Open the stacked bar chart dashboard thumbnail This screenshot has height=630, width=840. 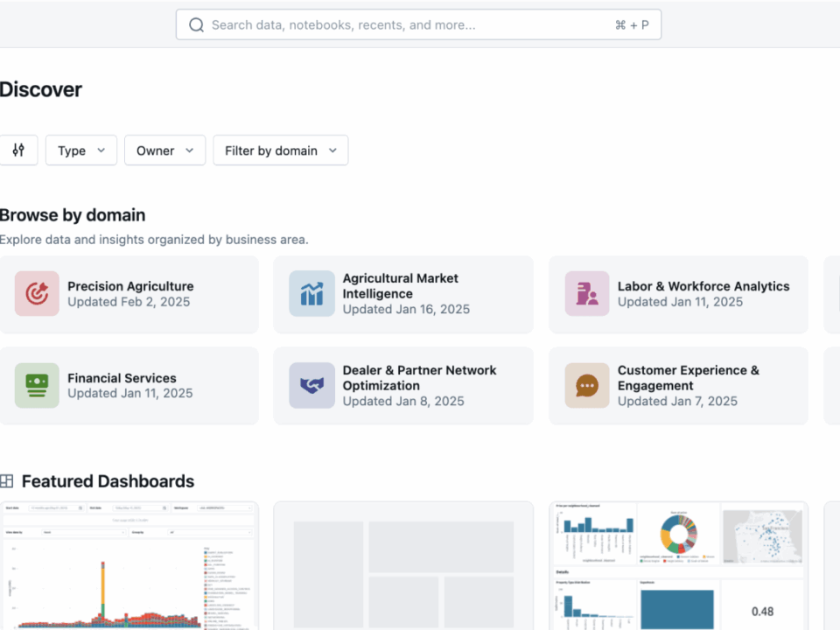pyautogui.click(x=129, y=566)
